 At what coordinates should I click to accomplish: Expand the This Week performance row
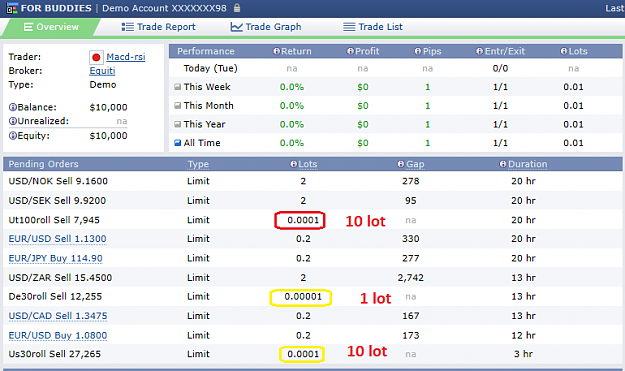point(177,86)
